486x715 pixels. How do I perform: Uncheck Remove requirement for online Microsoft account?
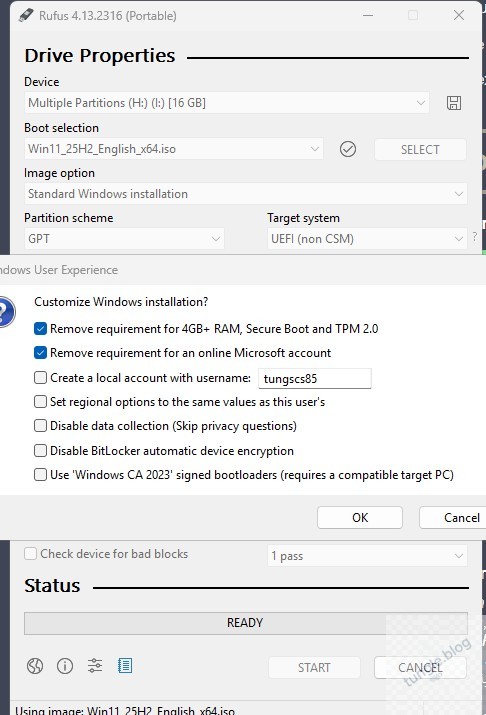click(40, 353)
